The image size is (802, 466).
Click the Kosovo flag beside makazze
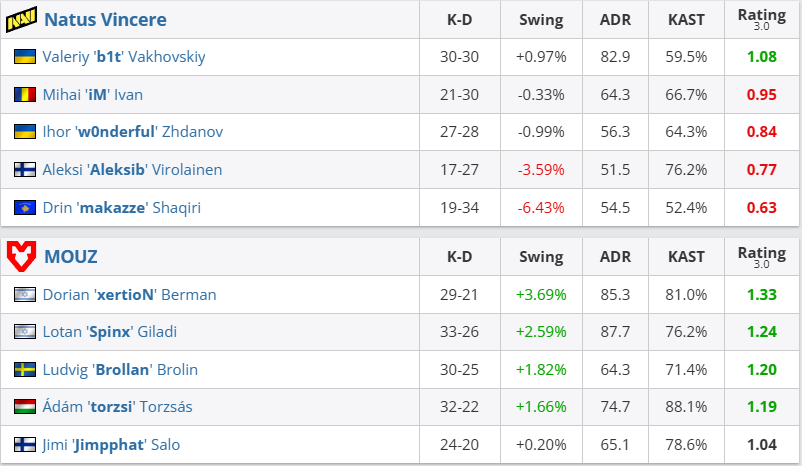(25, 208)
